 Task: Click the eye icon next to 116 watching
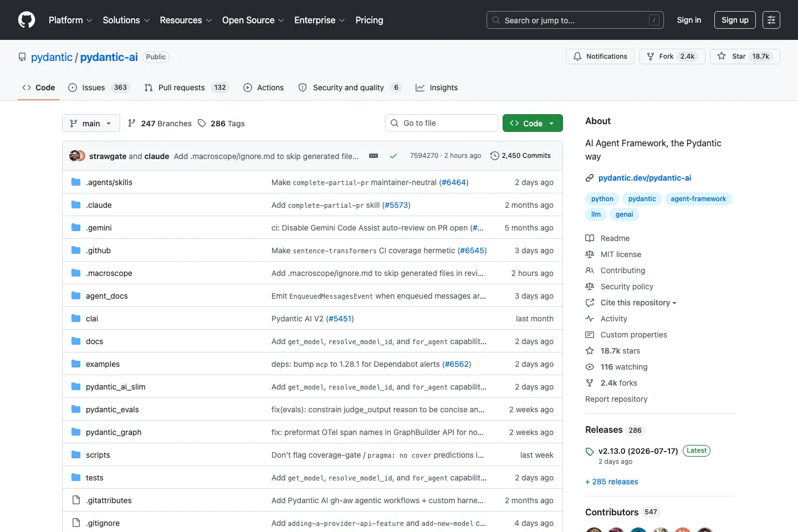point(590,367)
